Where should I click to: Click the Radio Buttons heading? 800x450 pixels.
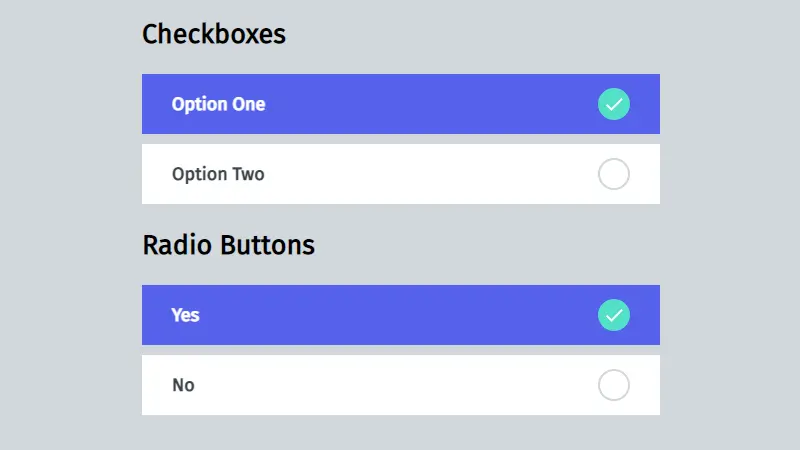click(x=229, y=245)
